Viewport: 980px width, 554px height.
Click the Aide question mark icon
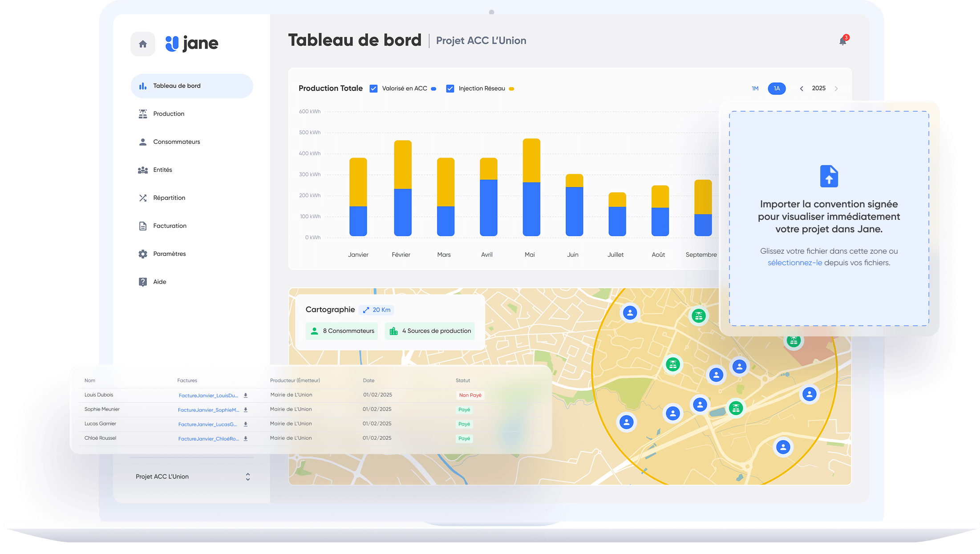142,282
